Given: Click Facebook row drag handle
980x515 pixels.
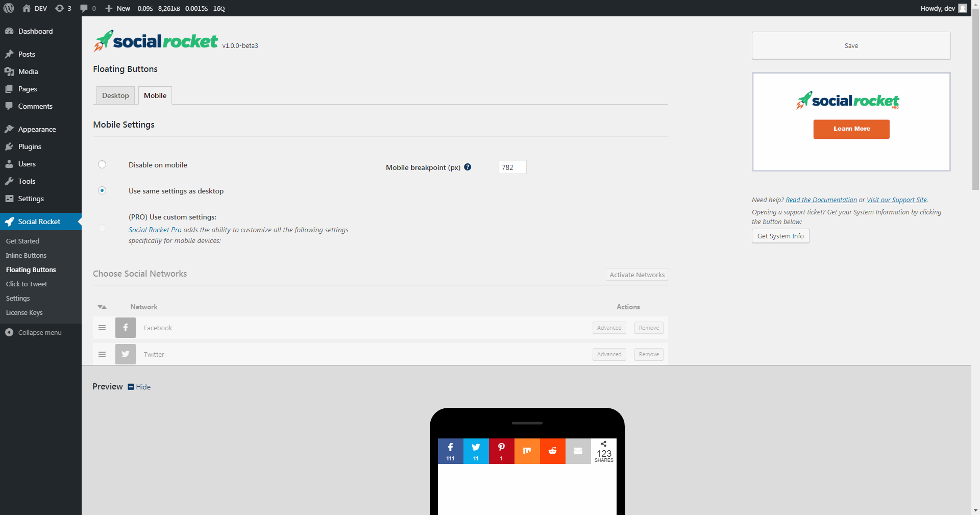Looking at the screenshot, I should pos(102,328).
